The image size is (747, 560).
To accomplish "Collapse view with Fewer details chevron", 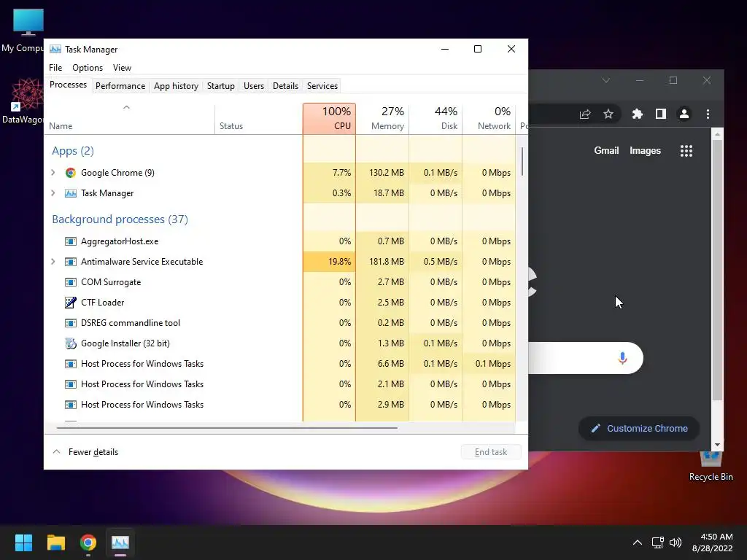I will pos(56,451).
